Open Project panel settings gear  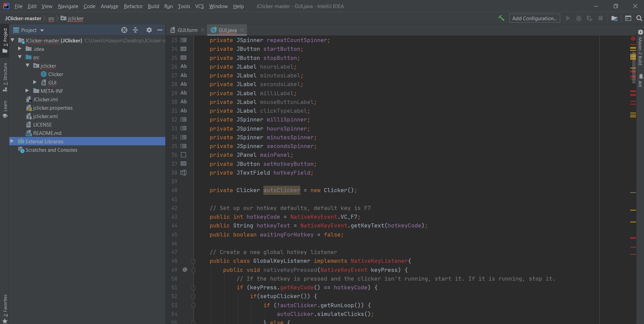[149, 30]
